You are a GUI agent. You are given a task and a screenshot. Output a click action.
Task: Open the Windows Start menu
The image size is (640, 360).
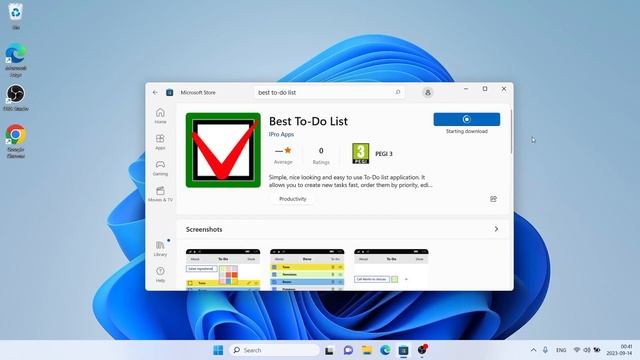point(218,350)
